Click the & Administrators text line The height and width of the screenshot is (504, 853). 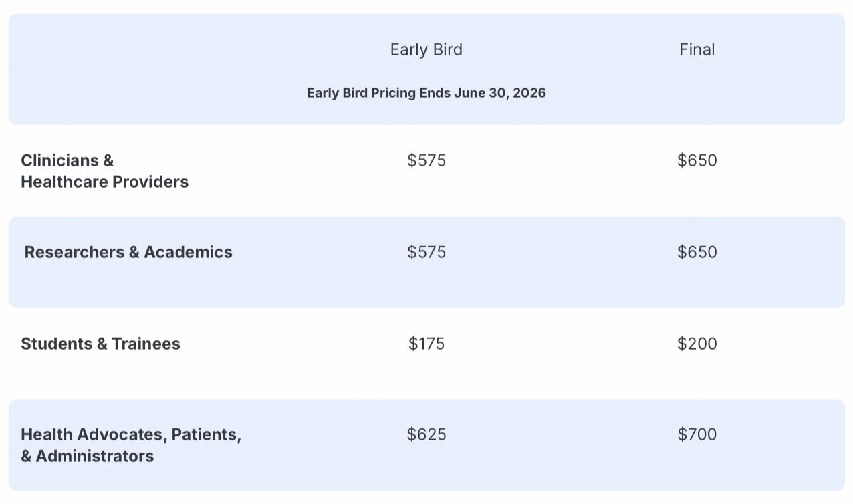(88, 456)
